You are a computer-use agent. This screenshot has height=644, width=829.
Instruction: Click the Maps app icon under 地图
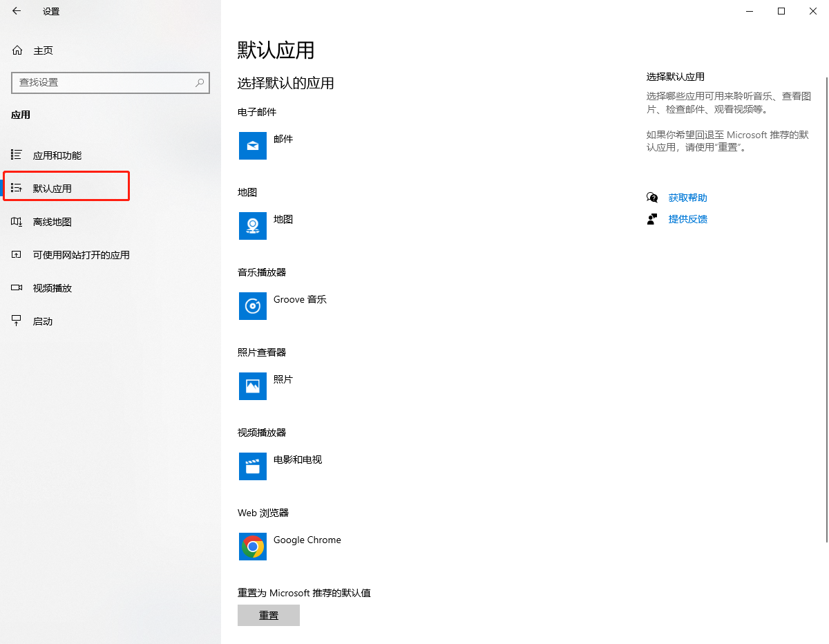[x=252, y=226]
